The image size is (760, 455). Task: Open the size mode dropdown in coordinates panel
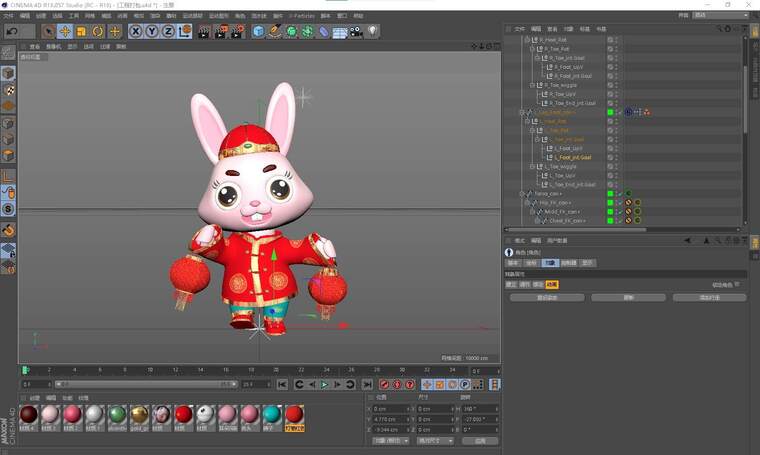[x=435, y=441]
